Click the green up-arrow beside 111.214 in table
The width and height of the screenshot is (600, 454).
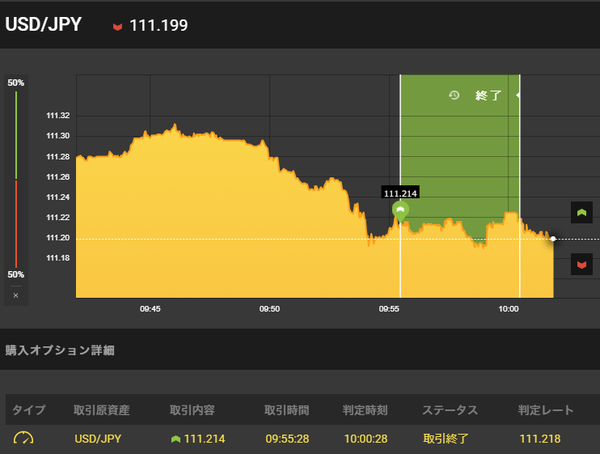pyautogui.click(x=176, y=439)
